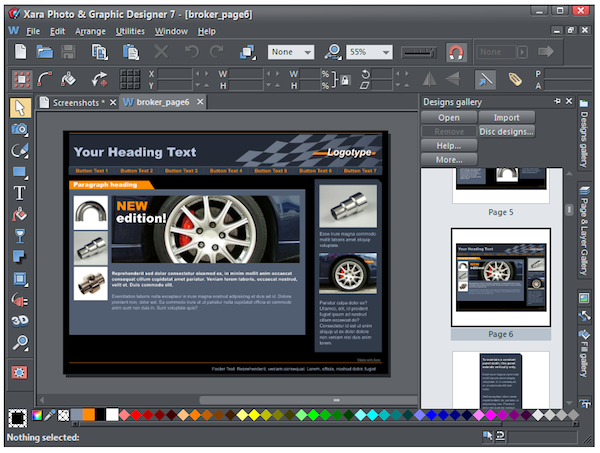The height and width of the screenshot is (453, 600).
Task: Expand the rectangle tool flyout arrow
Action: pos(27,178)
